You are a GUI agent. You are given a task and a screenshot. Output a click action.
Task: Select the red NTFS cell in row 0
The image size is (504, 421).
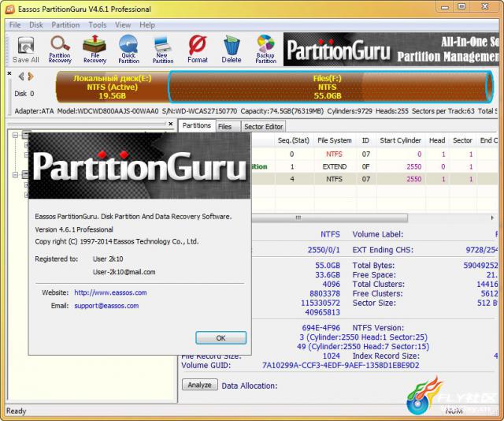click(334, 155)
